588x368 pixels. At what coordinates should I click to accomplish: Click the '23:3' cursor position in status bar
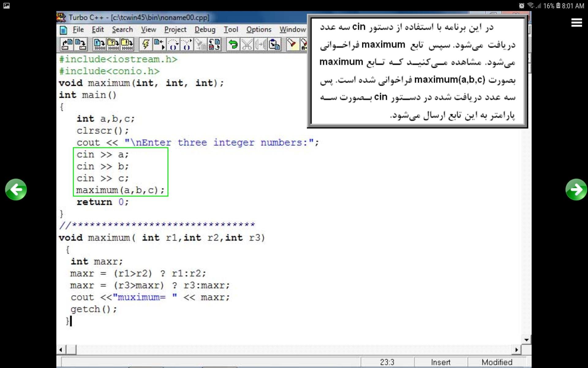pyautogui.click(x=387, y=362)
